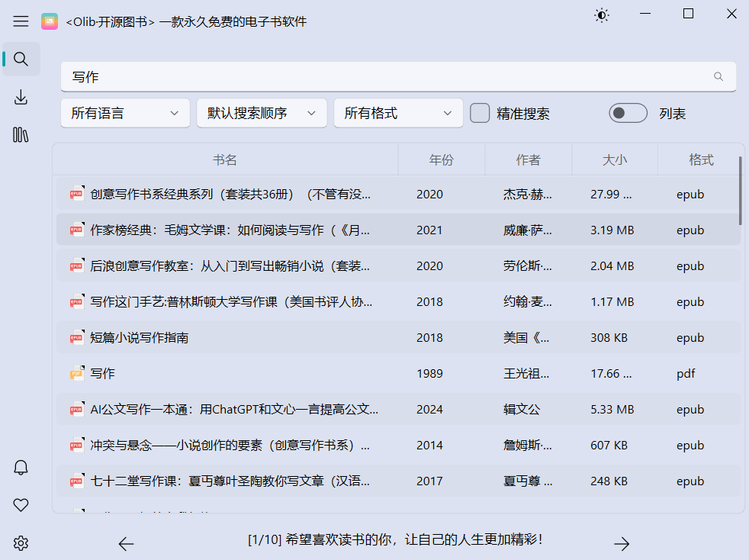The height and width of the screenshot is (560, 749).
Task: Open the search page in sidebar
Action: tap(21, 59)
